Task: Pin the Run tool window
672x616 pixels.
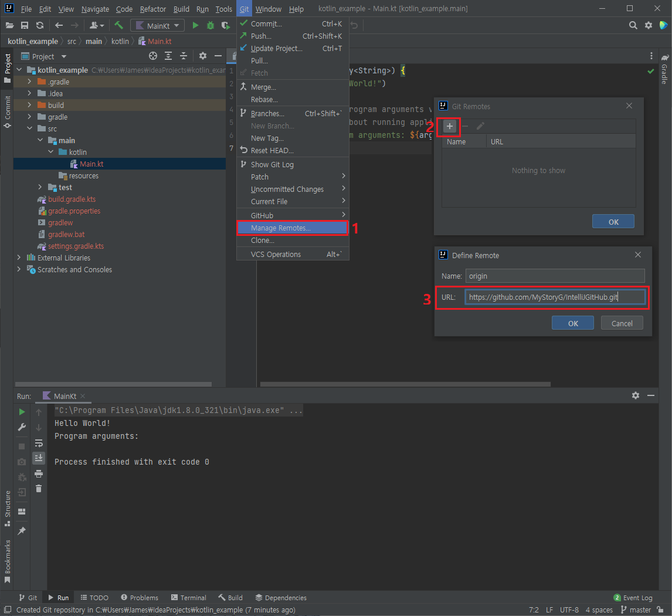Action: [22, 531]
